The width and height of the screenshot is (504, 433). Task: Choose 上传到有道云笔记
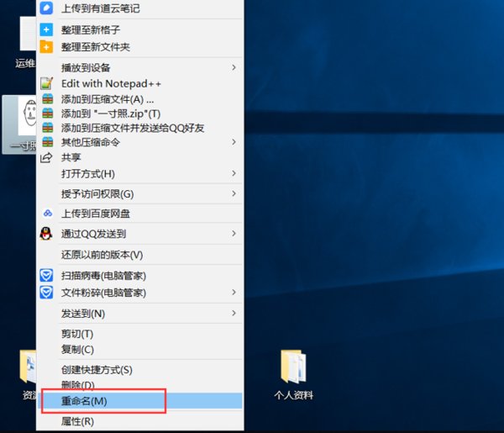click(x=139, y=8)
